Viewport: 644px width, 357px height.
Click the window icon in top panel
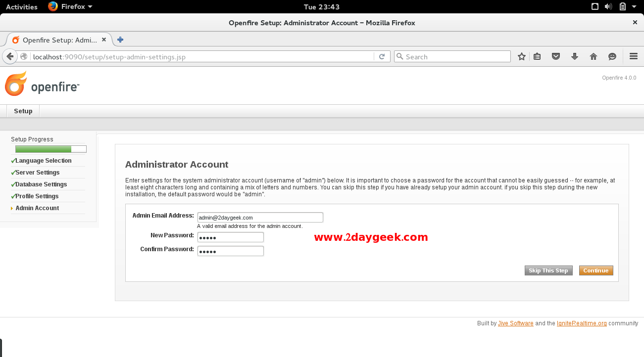tap(595, 6)
